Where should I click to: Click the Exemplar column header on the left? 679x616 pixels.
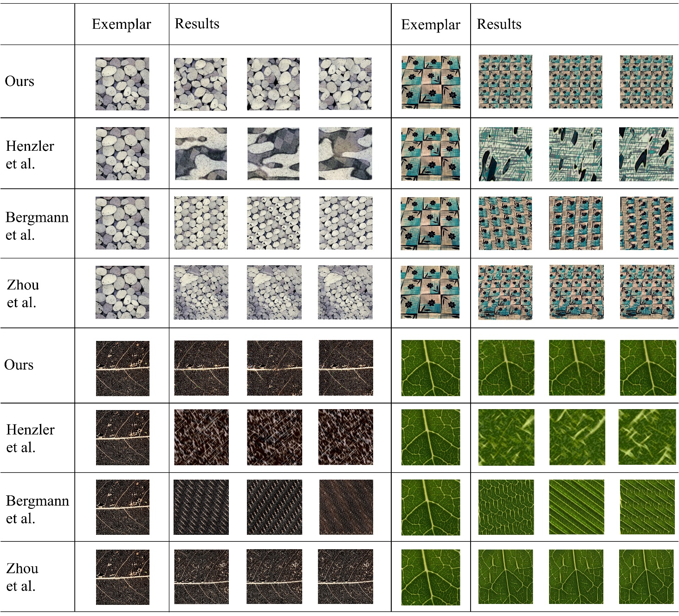click(121, 21)
